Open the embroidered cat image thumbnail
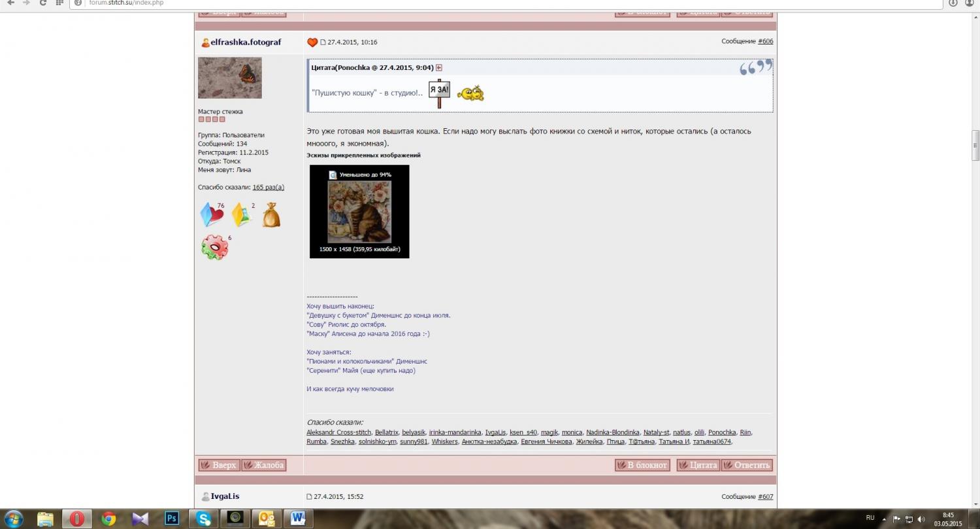 coord(359,212)
